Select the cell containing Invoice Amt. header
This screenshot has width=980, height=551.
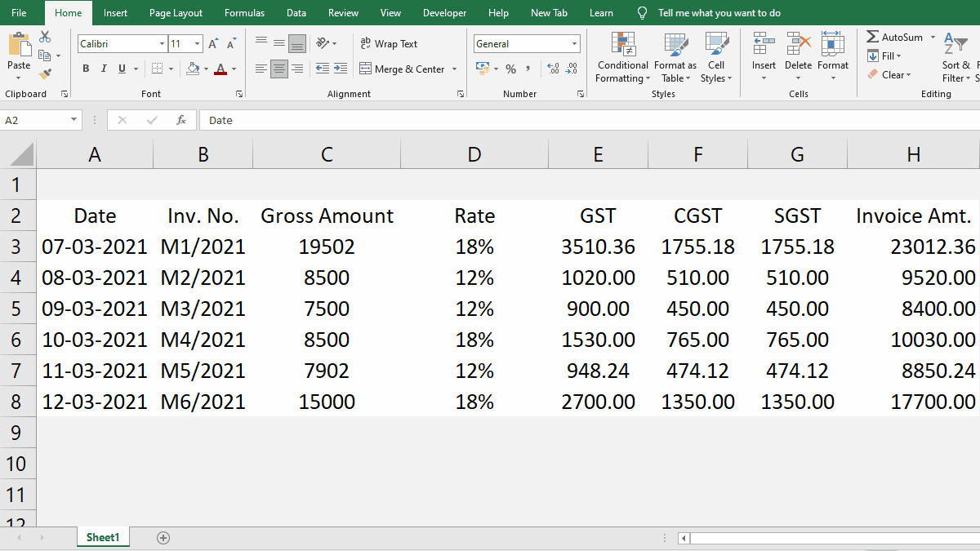pyautogui.click(x=913, y=216)
